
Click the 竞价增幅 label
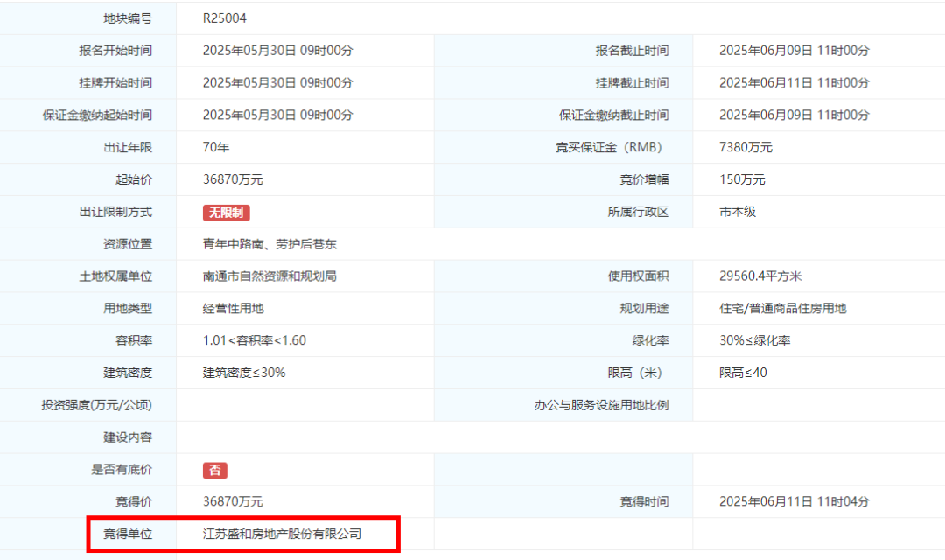pos(644,179)
